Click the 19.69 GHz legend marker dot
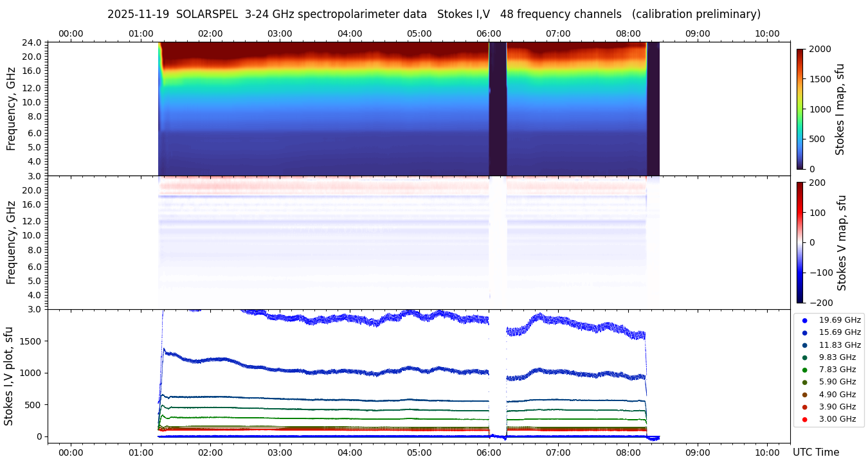The width and height of the screenshot is (868, 466). point(804,320)
